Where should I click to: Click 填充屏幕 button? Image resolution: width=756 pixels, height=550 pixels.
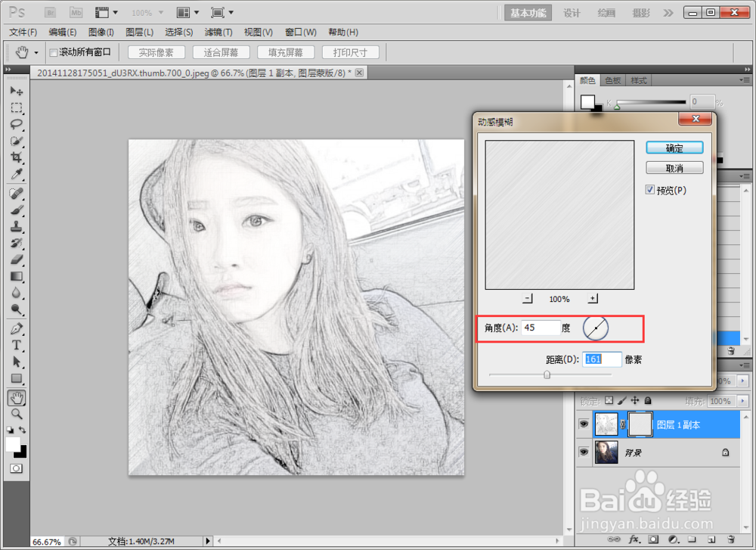point(286,52)
